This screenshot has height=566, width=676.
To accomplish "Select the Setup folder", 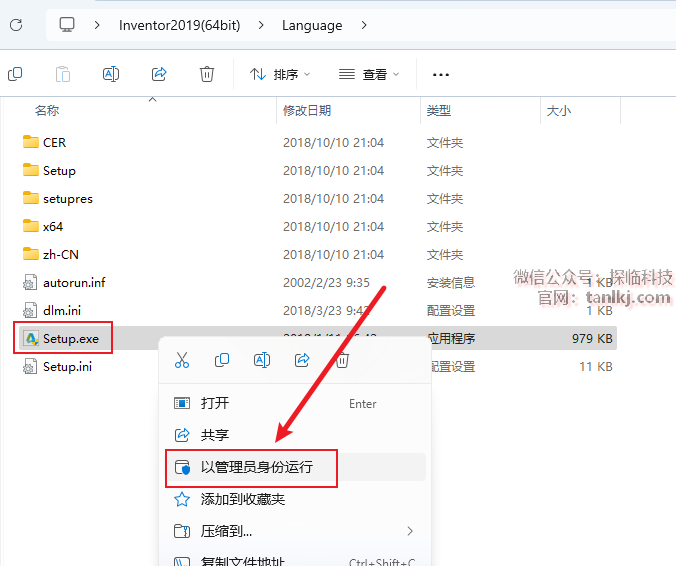I will tap(59, 171).
